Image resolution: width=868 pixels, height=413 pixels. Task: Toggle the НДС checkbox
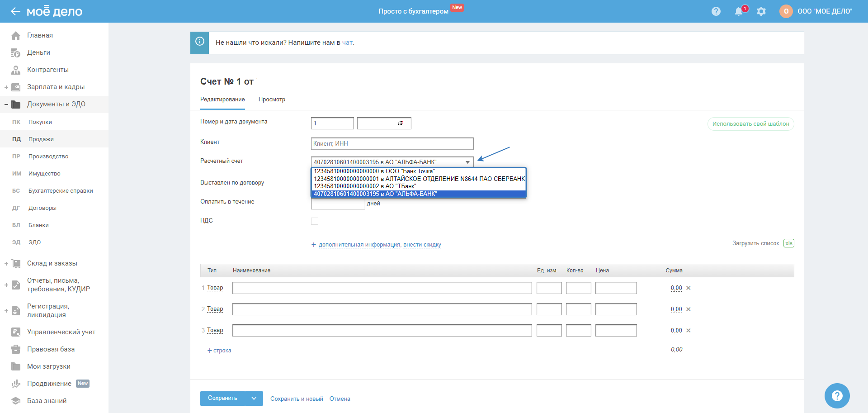pyautogui.click(x=315, y=221)
